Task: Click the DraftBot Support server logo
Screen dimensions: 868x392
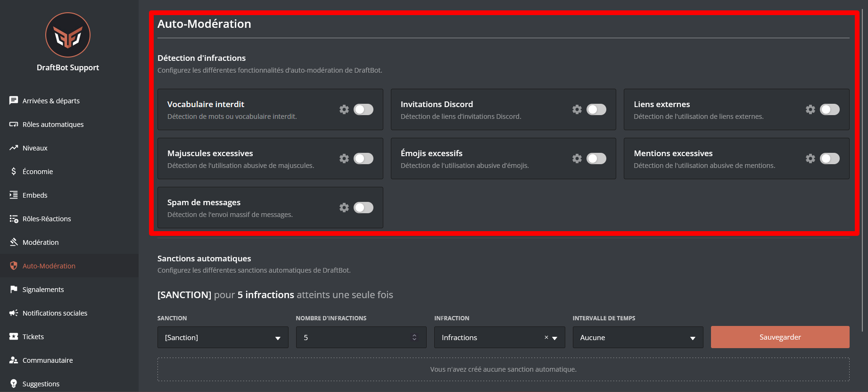Action: [x=68, y=35]
